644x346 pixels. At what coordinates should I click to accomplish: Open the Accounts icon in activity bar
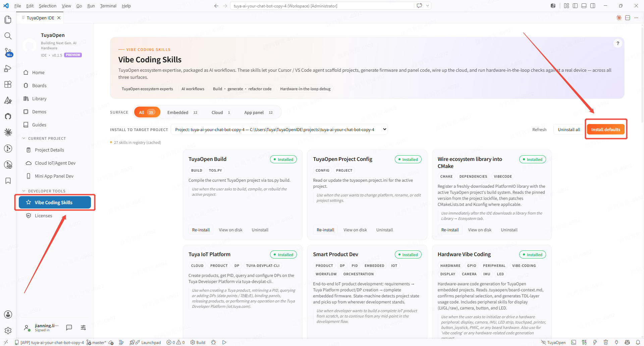coord(8,314)
